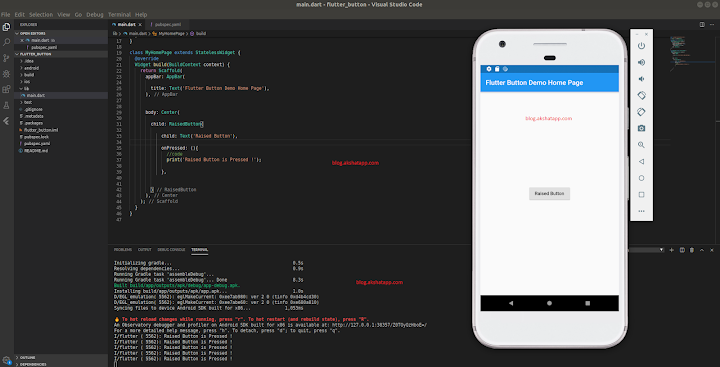This screenshot has width=720, height=367.
Task: Click the emulator power button
Action: tap(641, 45)
